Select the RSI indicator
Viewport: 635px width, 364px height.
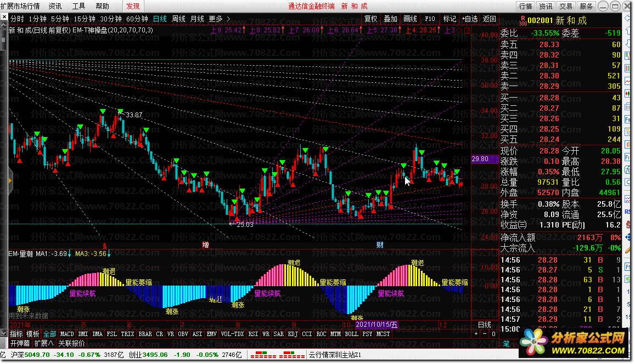[253, 334]
